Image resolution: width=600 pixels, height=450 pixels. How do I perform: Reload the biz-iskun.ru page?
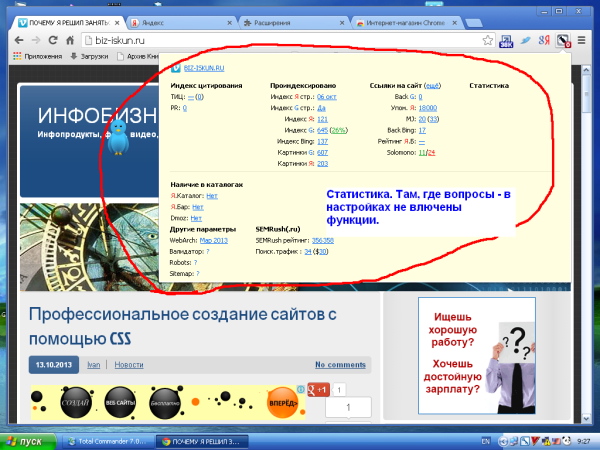pos(53,40)
